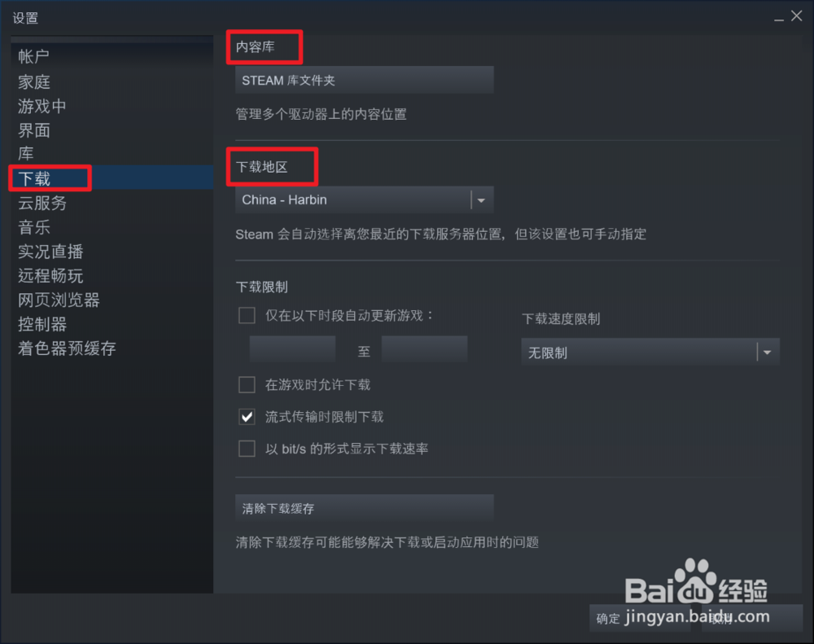814x644 pixels.
Task: Minimize the settings window
Action: coord(779,19)
